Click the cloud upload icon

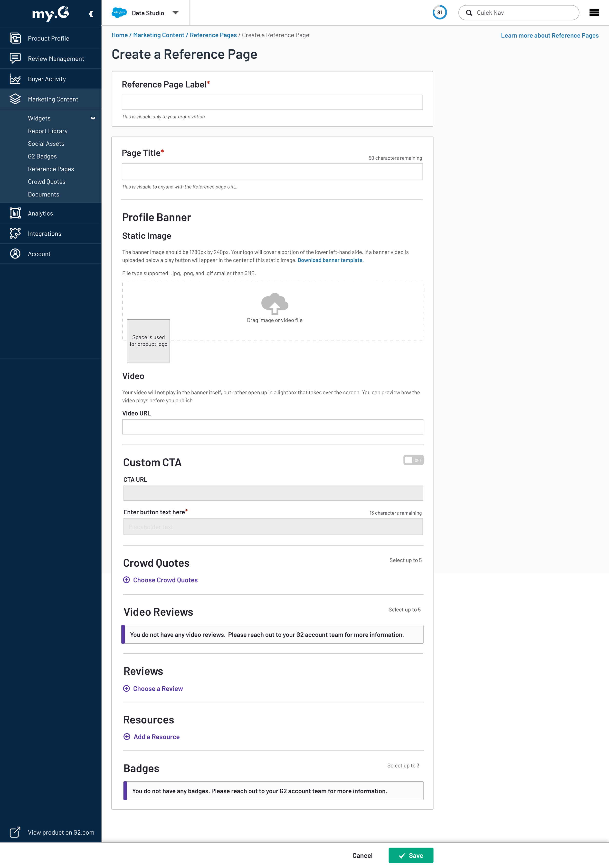[275, 303]
